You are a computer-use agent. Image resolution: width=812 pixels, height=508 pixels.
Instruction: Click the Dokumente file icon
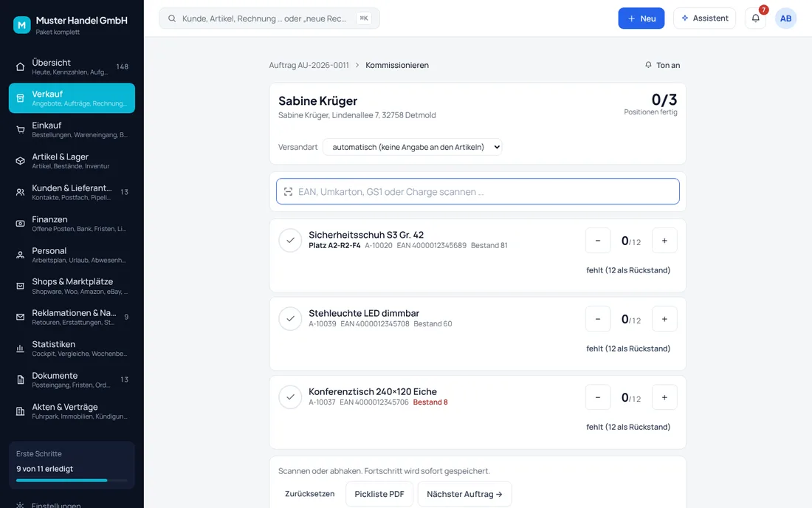[20, 380]
